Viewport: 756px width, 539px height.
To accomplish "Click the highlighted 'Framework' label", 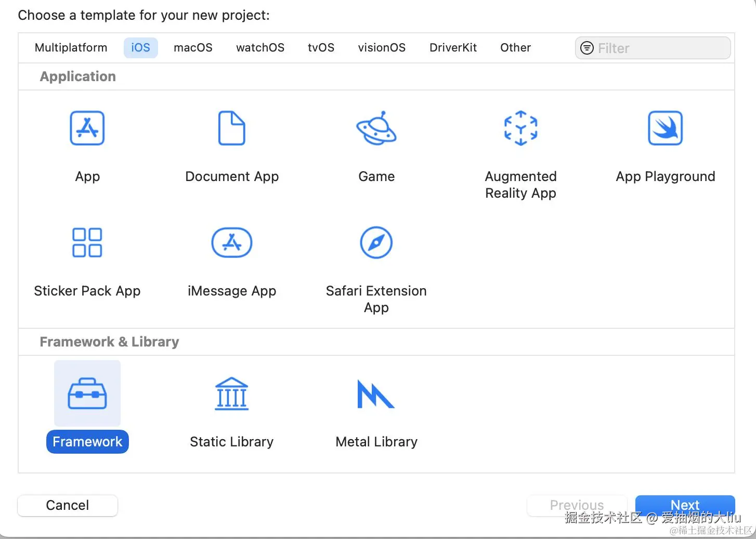I will point(87,442).
